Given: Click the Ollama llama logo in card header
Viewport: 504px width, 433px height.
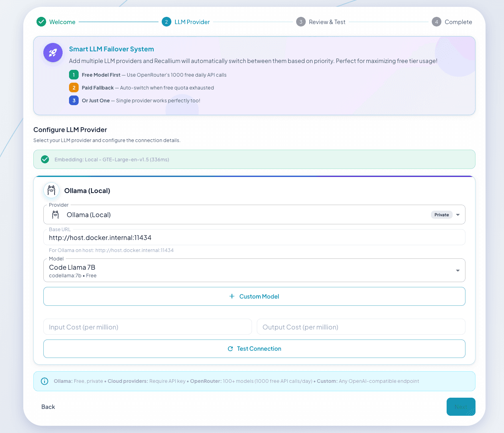Looking at the screenshot, I should 51,191.
